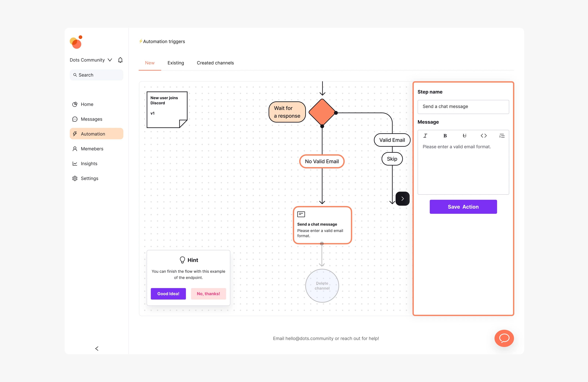Insert code formatting in message

[x=483, y=136]
